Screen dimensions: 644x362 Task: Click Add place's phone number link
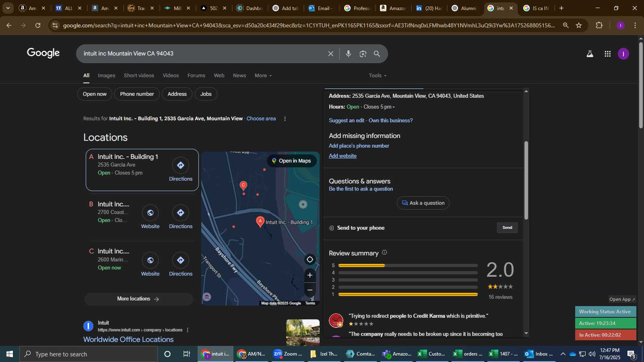[359, 146]
